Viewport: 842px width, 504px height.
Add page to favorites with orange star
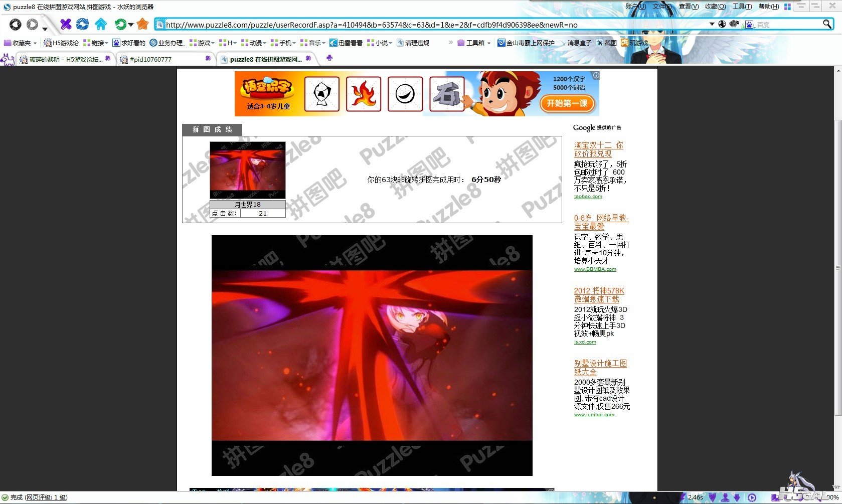click(x=142, y=24)
